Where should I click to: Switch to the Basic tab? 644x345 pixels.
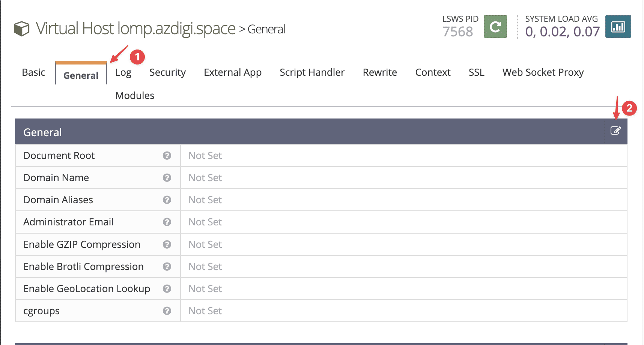coord(33,72)
